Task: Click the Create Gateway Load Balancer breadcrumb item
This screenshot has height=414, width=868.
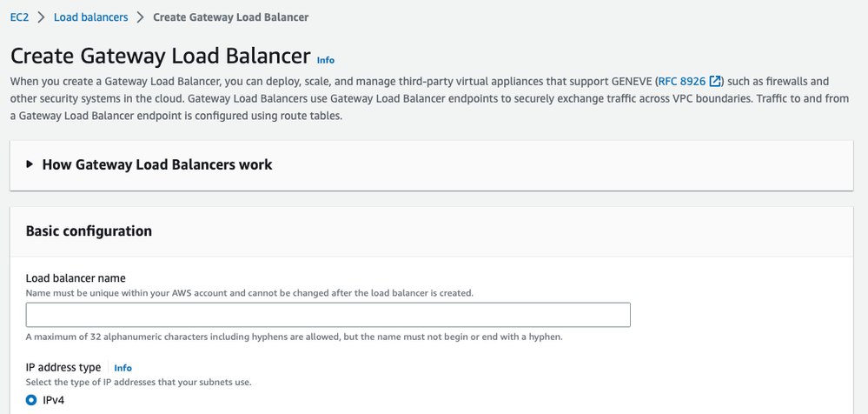Action: tap(230, 17)
